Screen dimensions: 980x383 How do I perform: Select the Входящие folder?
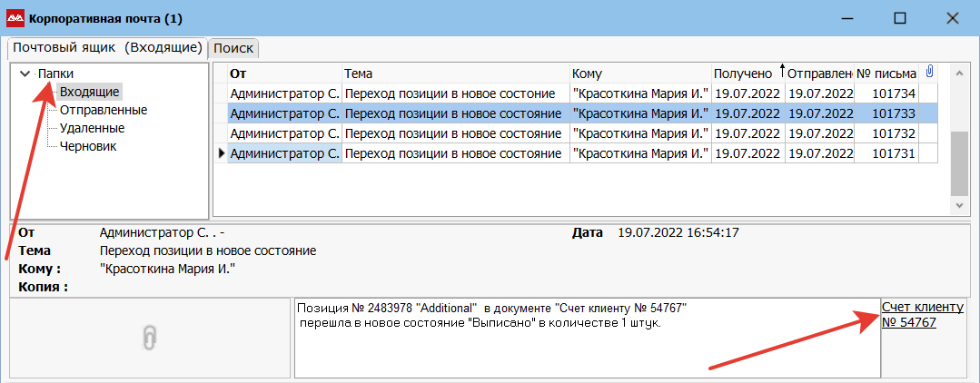coord(89,92)
